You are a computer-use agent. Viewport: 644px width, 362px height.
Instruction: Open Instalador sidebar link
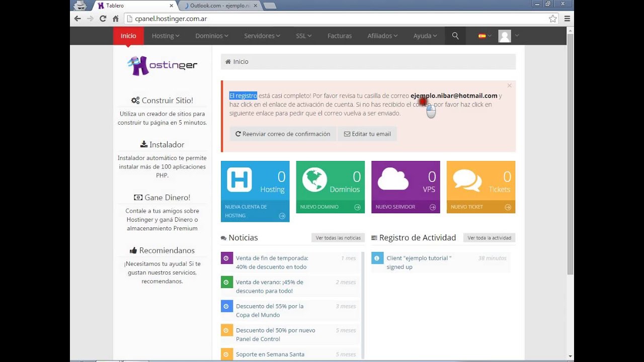pyautogui.click(x=162, y=144)
